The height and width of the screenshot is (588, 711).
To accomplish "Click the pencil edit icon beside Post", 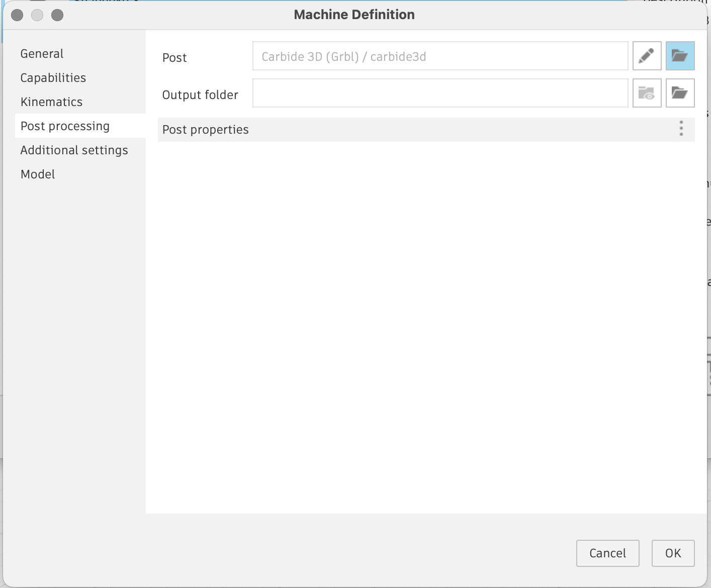I will click(x=647, y=56).
